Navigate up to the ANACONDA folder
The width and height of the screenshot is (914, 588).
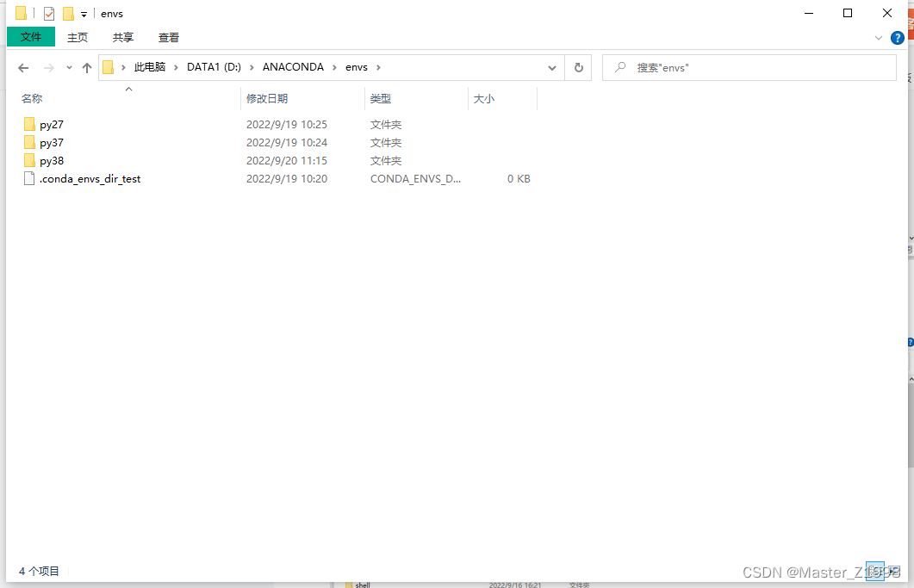click(85, 67)
